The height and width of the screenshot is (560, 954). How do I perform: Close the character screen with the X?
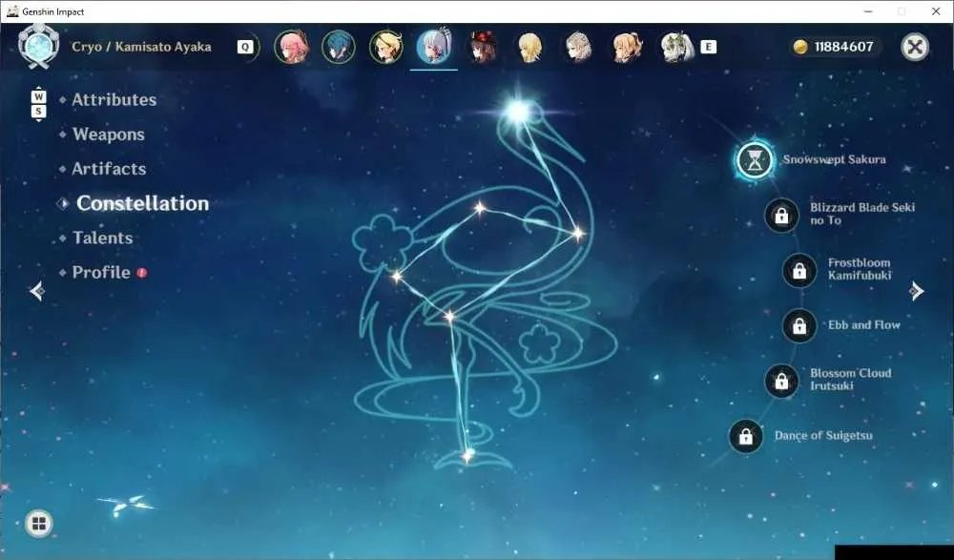[915, 47]
